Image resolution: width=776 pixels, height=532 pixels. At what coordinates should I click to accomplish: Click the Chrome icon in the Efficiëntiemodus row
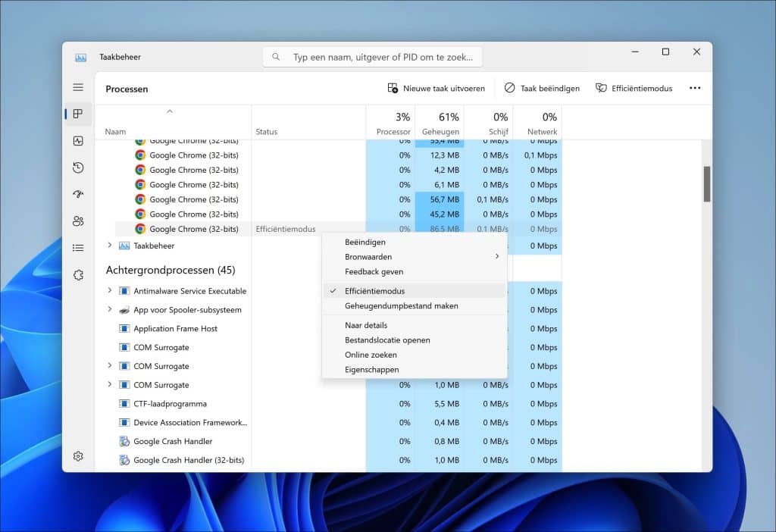pos(140,229)
